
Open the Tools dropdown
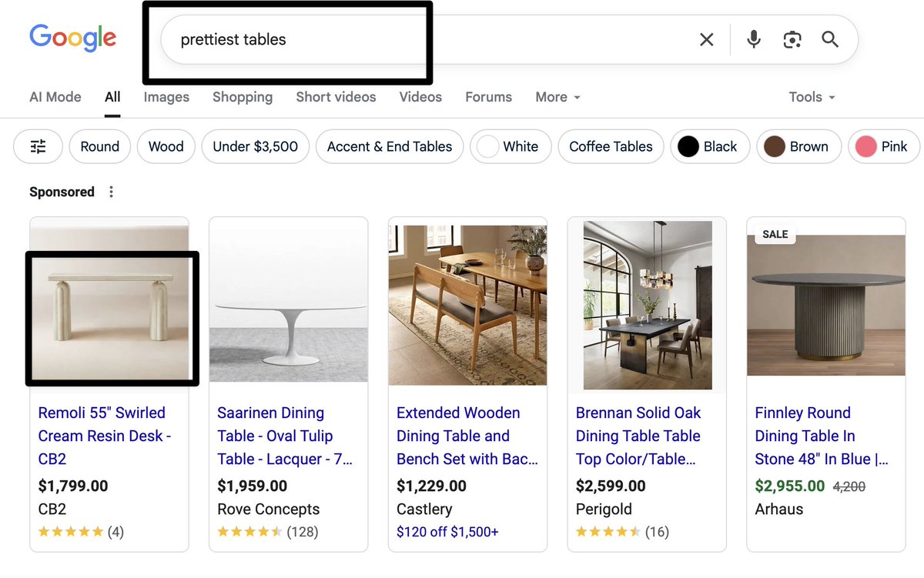(x=812, y=97)
